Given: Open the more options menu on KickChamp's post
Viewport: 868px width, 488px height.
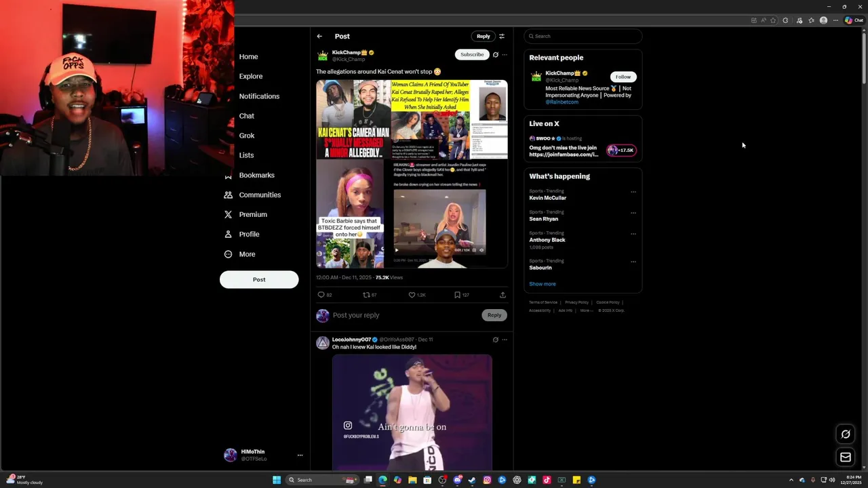Looking at the screenshot, I should 505,54.
